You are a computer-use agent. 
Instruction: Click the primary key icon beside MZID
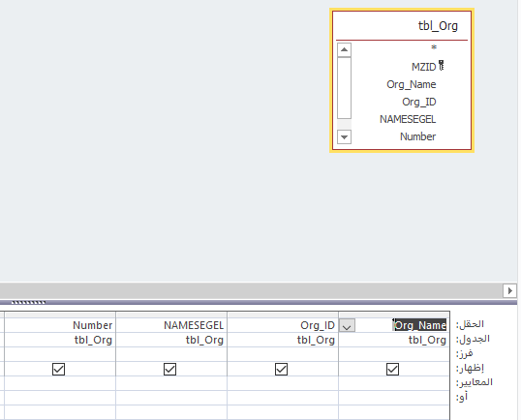click(x=442, y=66)
